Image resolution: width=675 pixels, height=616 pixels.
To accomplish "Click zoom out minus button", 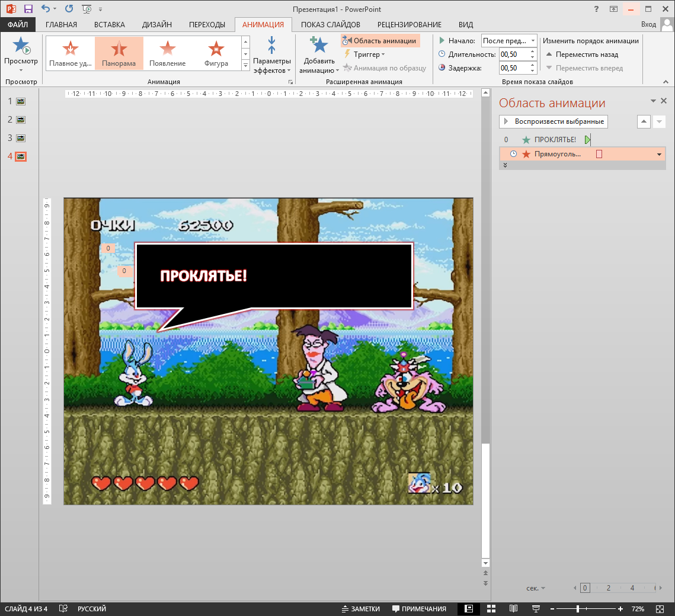I will click(553, 609).
